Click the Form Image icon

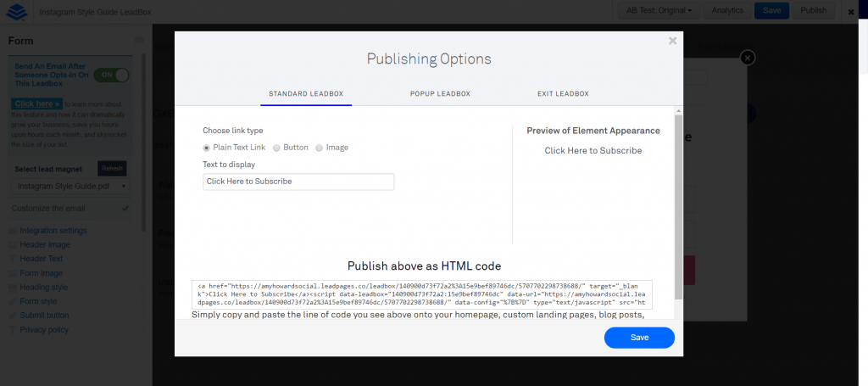[x=13, y=273]
